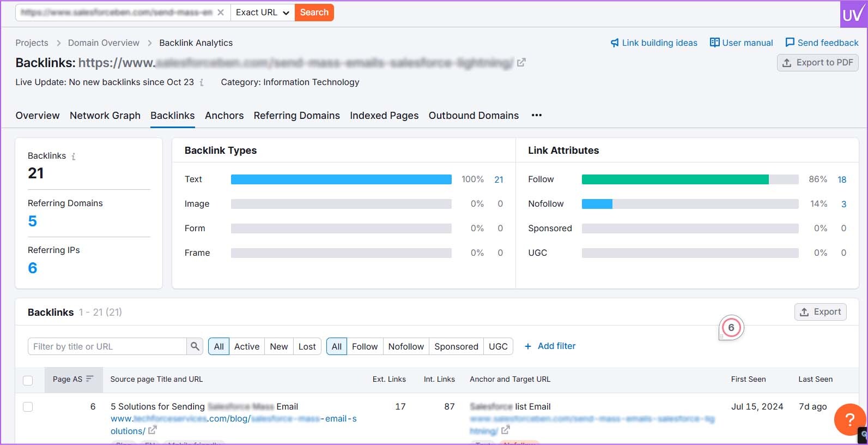Tick the select-all header checkbox
The height and width of the screenshot is (445, 868).
click(28, 380)
